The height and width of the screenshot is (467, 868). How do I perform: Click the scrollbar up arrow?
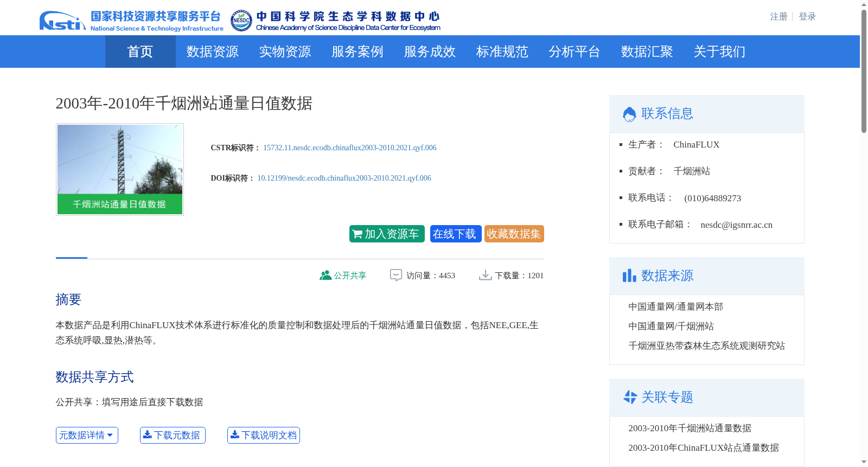coord(864,4)
